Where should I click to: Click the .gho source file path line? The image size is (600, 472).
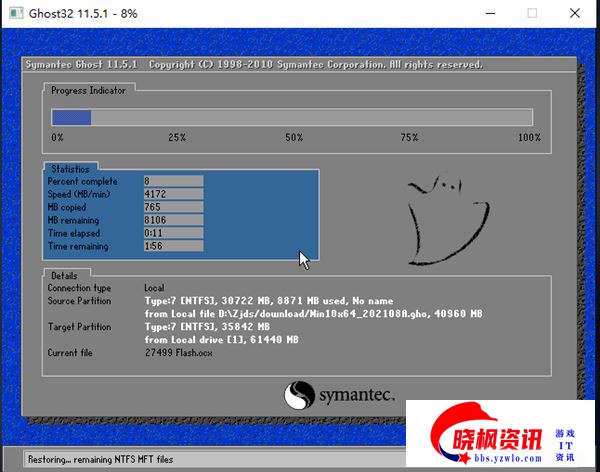313,314
